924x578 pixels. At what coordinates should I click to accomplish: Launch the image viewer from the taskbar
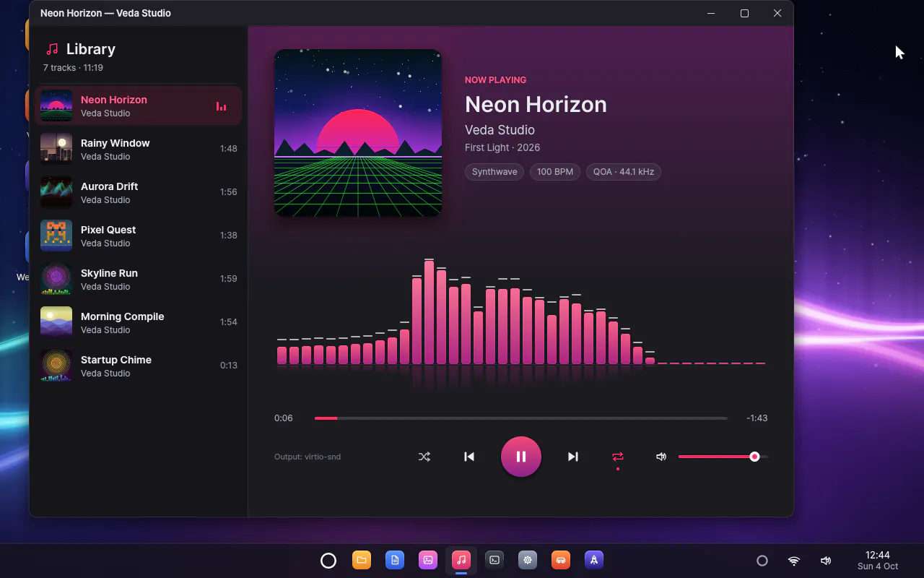[428, 560]
